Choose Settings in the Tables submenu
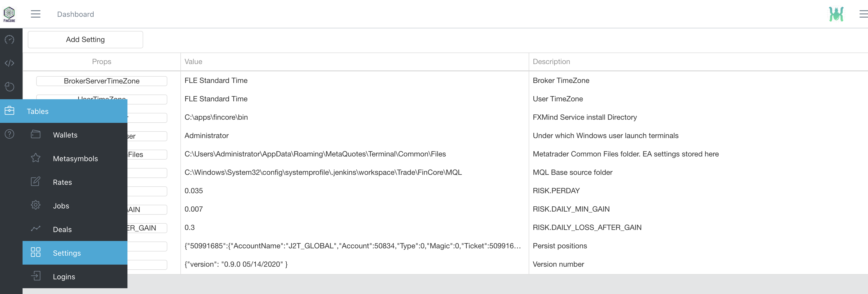 [x=67, y=253]
